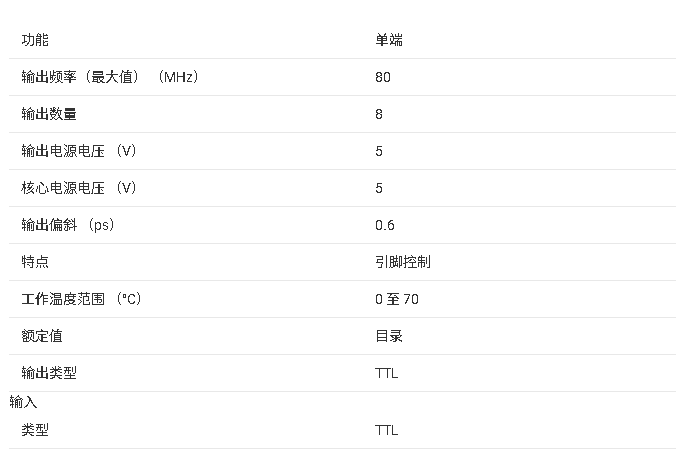Select the value 8 in 输出数量 row

point(379,114)
